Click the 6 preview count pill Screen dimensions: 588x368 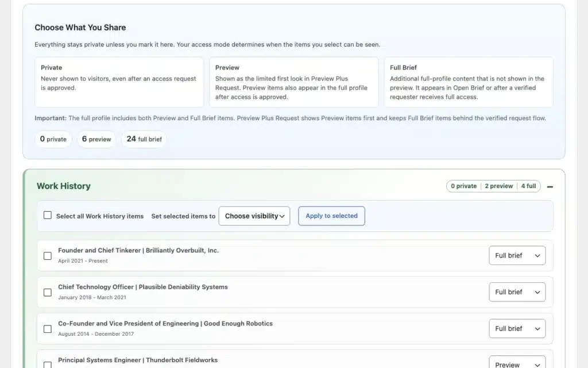coord(96,139)
